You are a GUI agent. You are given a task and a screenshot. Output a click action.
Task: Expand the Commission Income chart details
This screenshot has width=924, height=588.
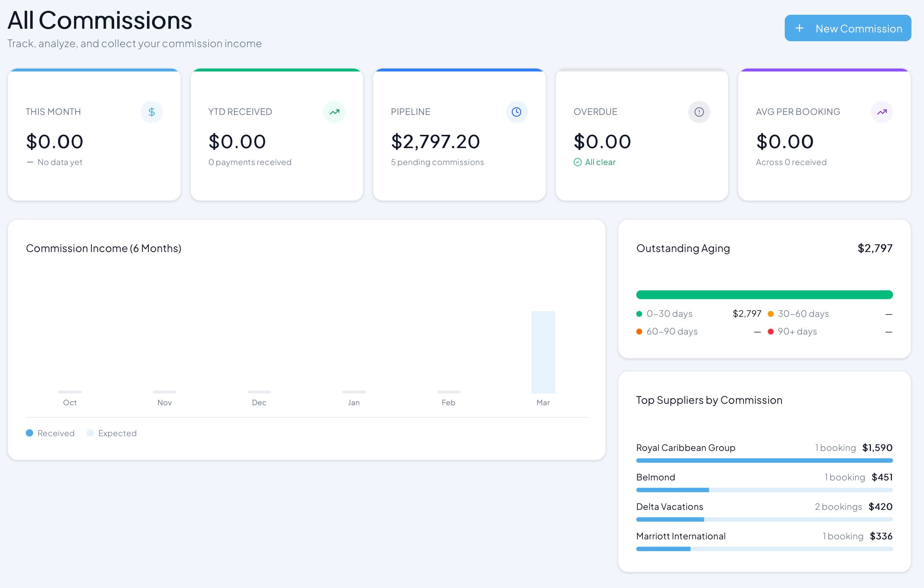tap(104, 248)
